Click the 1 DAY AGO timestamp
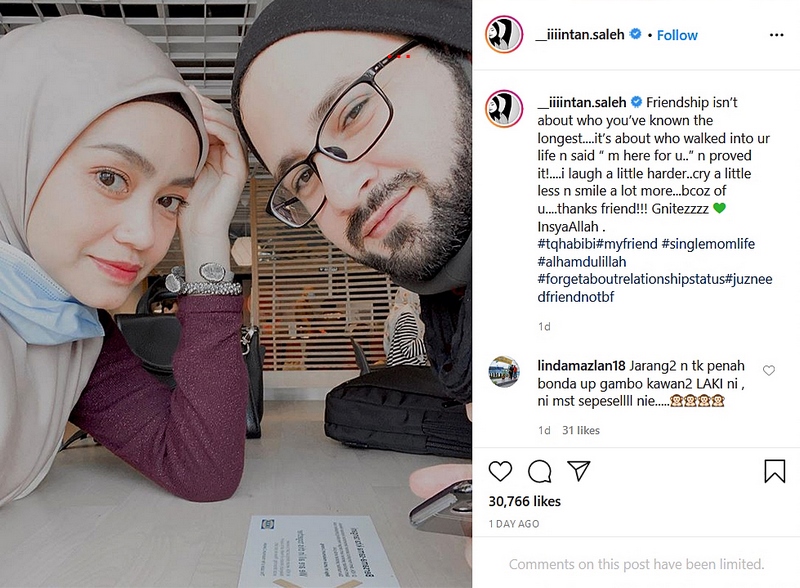Image resolution: width=800 pixels, height=588 pixels. click(x=514, y=524)
